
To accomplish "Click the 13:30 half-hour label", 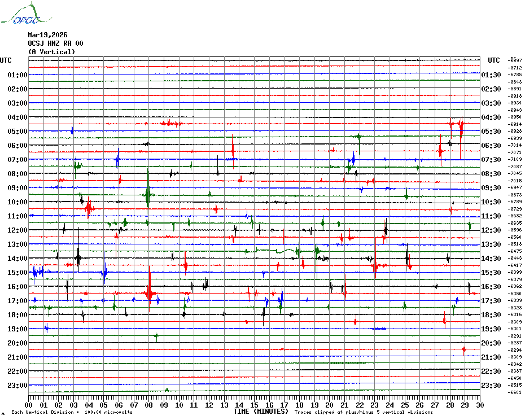I will 491,244.
